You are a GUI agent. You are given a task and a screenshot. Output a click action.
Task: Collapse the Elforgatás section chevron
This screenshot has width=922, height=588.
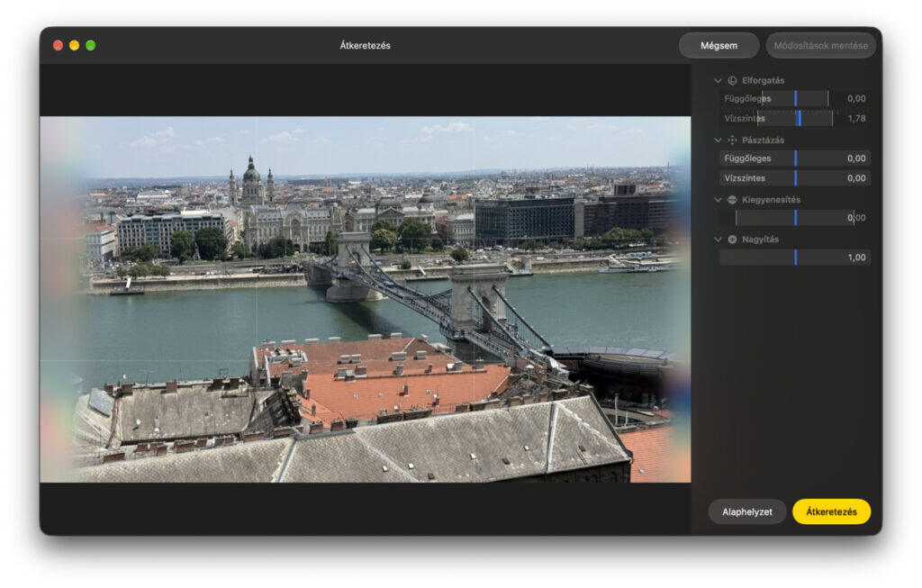coord(718,80)
